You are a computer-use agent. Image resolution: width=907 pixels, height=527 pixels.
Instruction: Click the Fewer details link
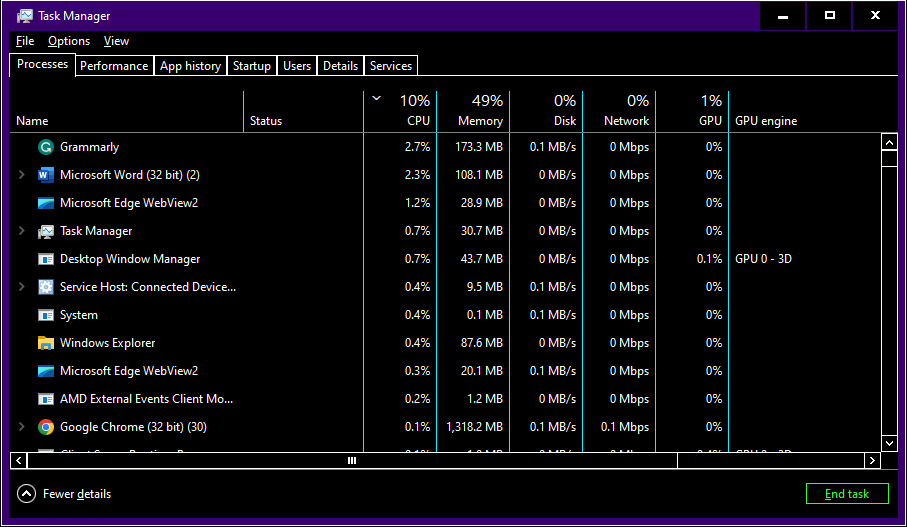[77, 494]
